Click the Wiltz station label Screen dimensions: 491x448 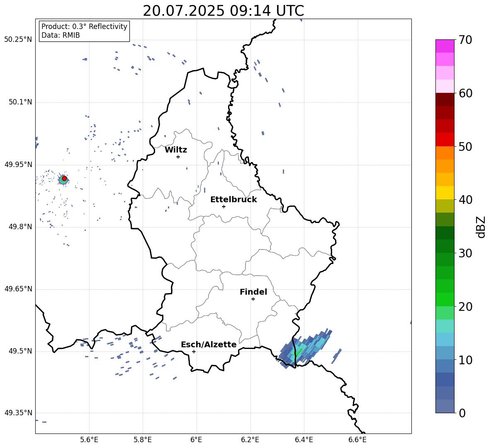point(176,150)
